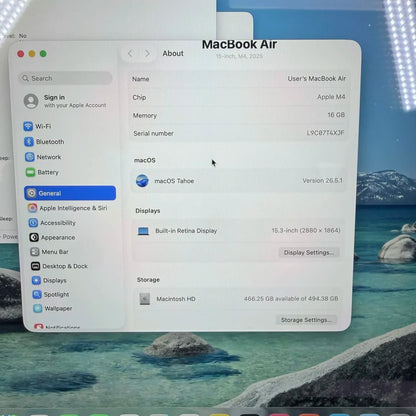Select Wi-Fi in the settings sidebar

(43, 126)
